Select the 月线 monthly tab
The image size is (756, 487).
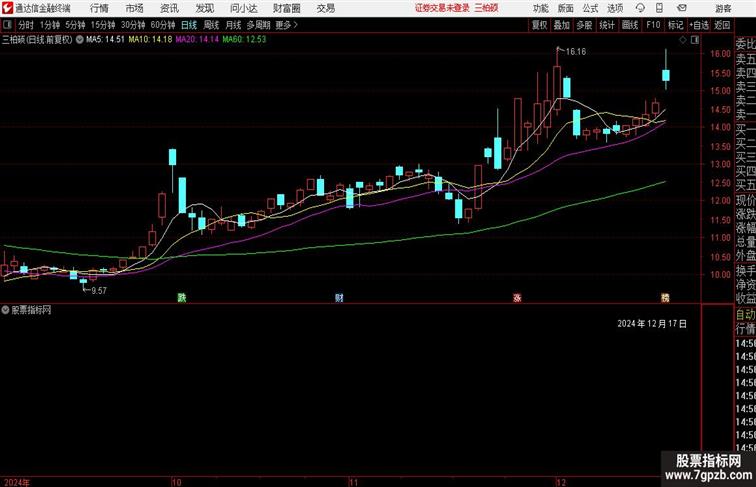tap(233, 25)
